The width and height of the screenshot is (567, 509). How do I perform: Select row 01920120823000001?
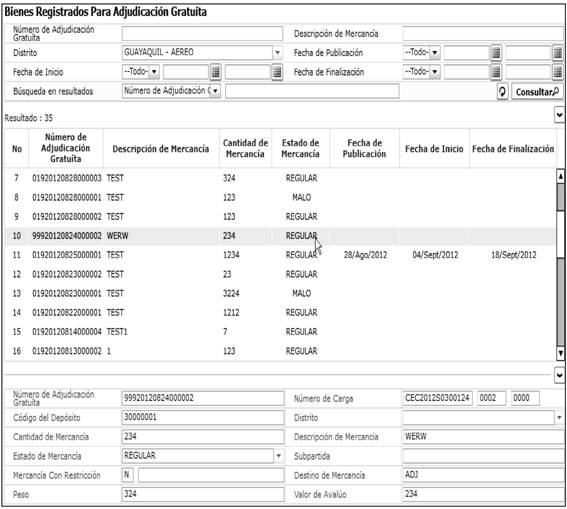[280, 293]
